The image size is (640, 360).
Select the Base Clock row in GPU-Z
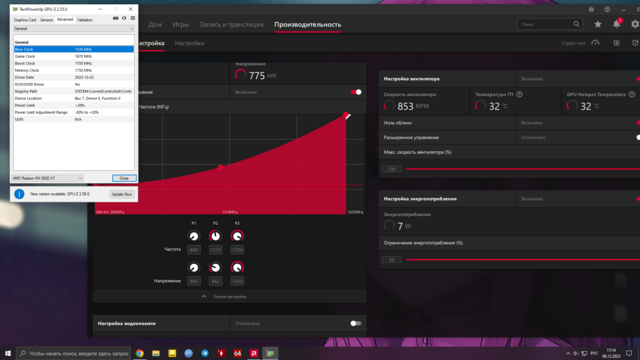(x=73, y=49)
